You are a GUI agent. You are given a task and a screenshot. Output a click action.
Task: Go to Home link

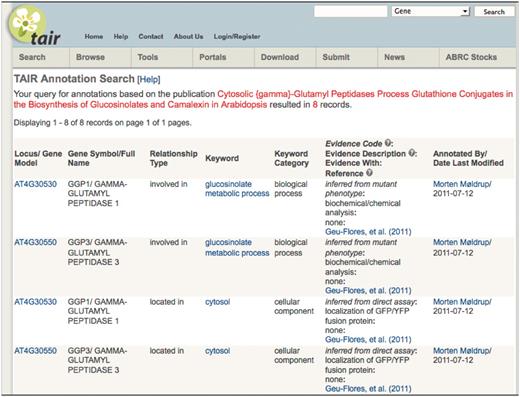(x=94, y=36)
